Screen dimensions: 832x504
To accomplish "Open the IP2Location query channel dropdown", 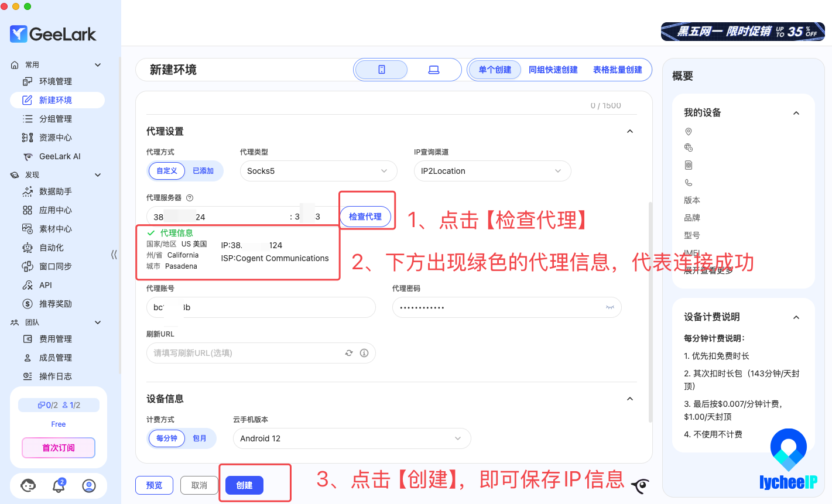I will click(x=492, y=171).
